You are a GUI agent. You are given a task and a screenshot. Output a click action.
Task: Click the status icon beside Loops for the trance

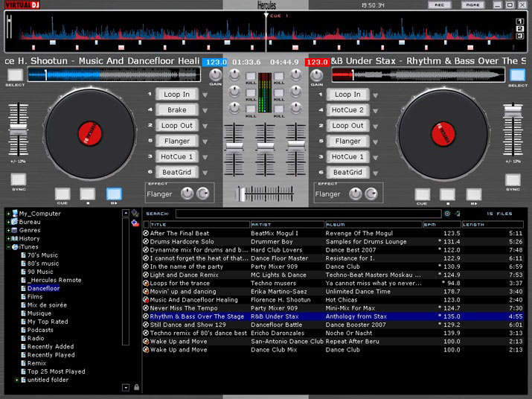tap(146, 283)
